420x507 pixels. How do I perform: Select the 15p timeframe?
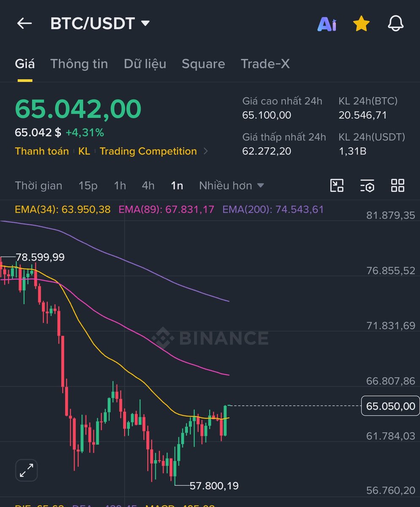(x=88, y=185)
